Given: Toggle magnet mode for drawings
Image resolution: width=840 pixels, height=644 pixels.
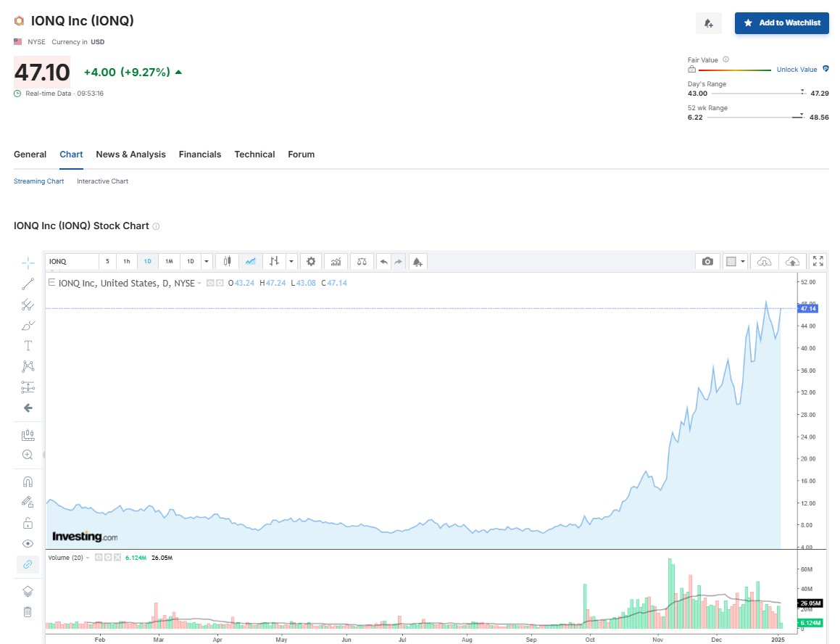Looking at the screenshot, I should tap(28, 482).
